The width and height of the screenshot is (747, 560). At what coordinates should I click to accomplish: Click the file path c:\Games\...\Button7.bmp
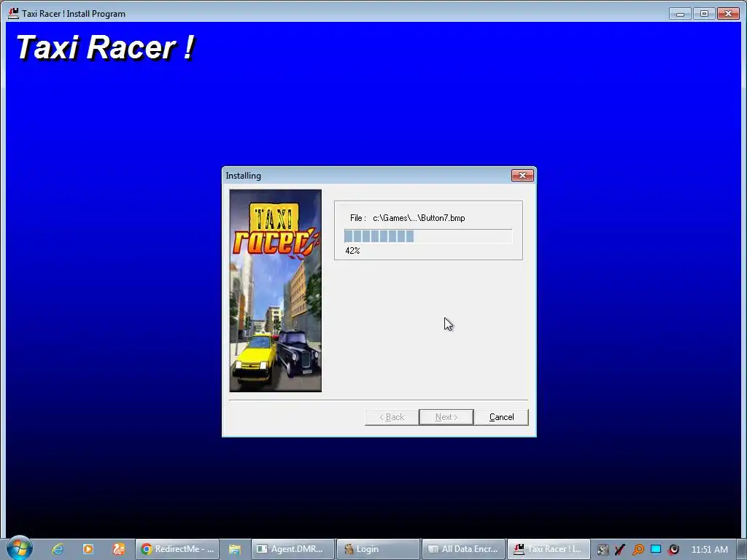tap(419, 218)
